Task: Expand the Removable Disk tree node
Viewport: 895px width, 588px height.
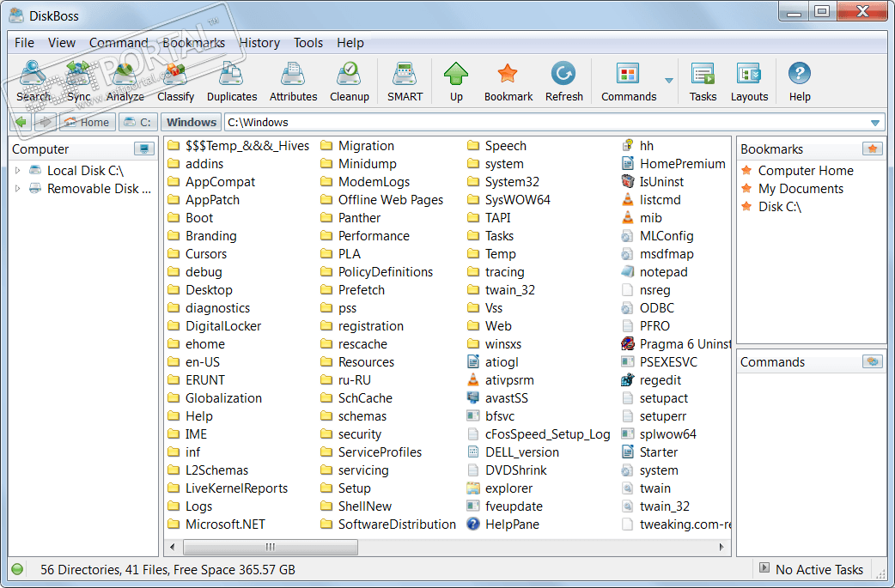Action: coord(18,188)
